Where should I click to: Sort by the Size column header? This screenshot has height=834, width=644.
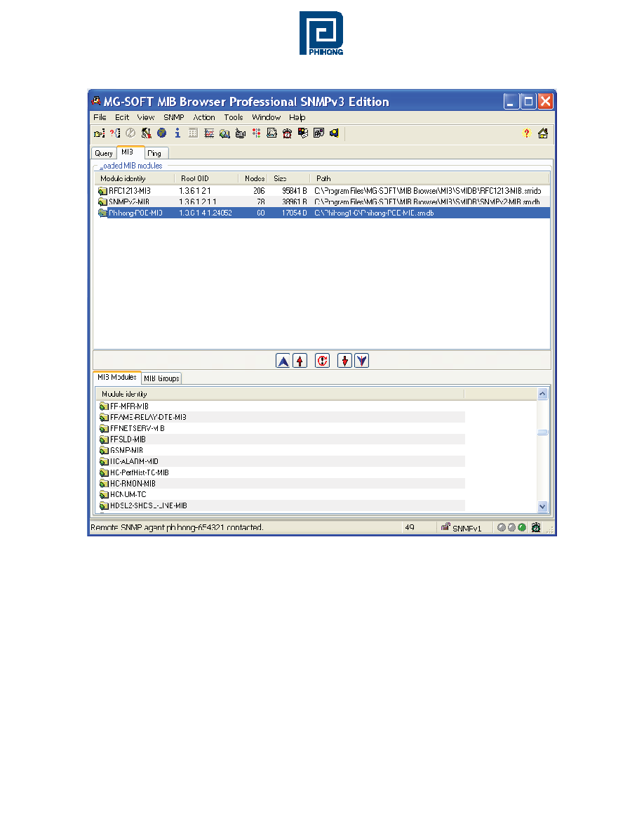click(289, 179)
